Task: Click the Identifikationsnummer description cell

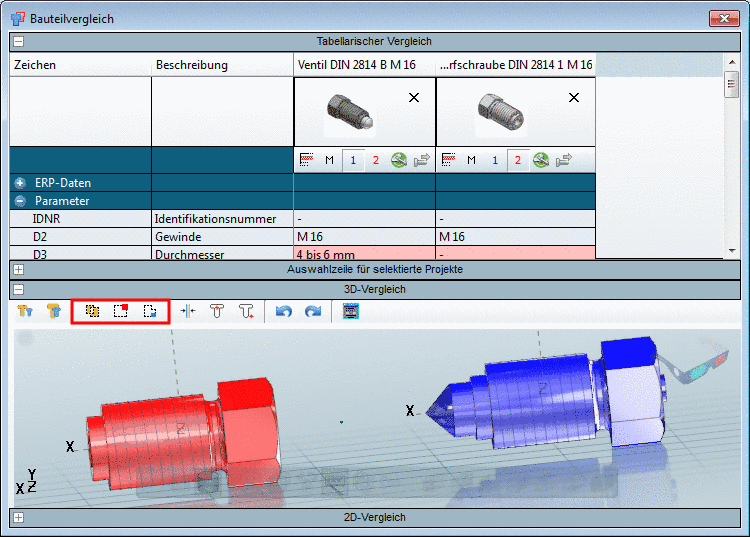Action: tap(222, 219)
